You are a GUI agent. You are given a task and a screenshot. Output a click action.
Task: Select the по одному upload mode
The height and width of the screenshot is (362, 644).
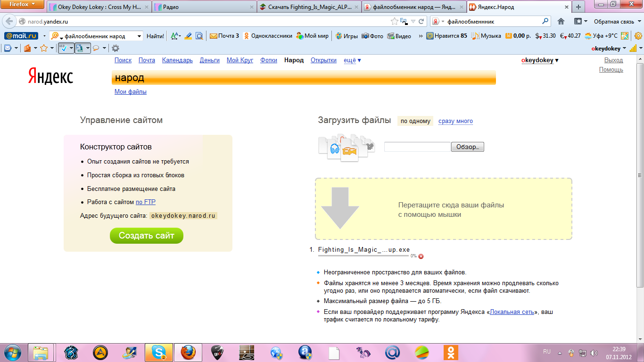(415, 121)
